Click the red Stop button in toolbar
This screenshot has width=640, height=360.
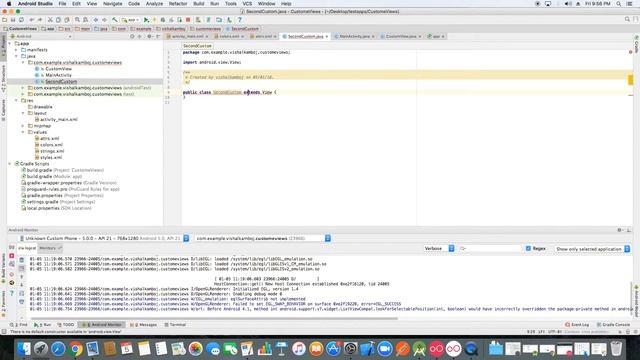(188, 20)
